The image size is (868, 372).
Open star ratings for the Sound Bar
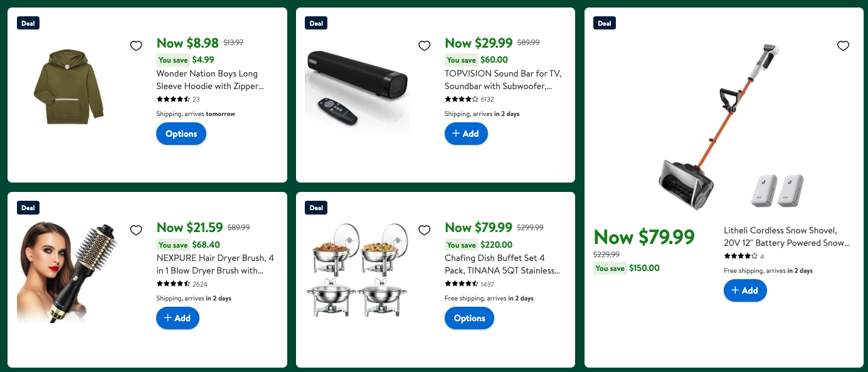(462, 99)
